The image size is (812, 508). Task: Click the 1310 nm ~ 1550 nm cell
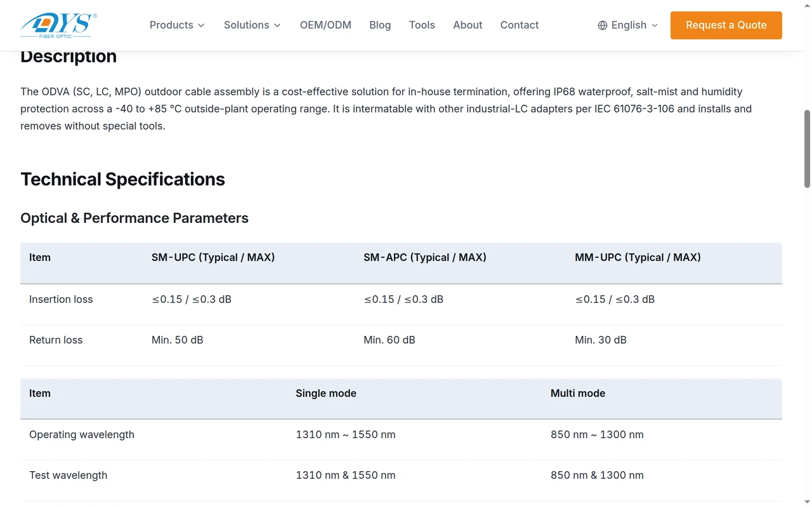click(346, 434)
